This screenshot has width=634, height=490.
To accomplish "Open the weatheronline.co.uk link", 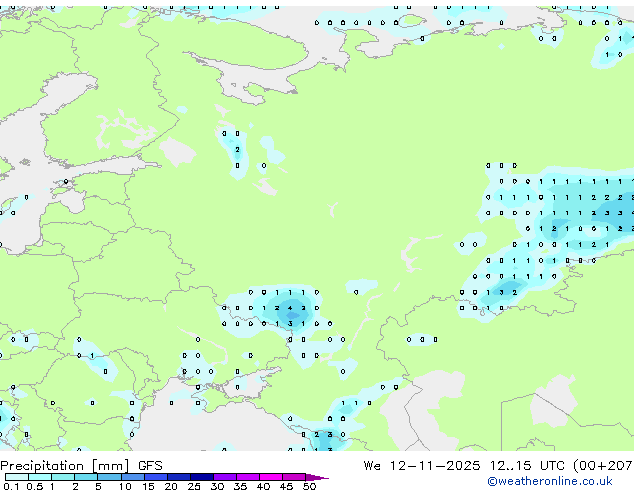I will (549, 481).
